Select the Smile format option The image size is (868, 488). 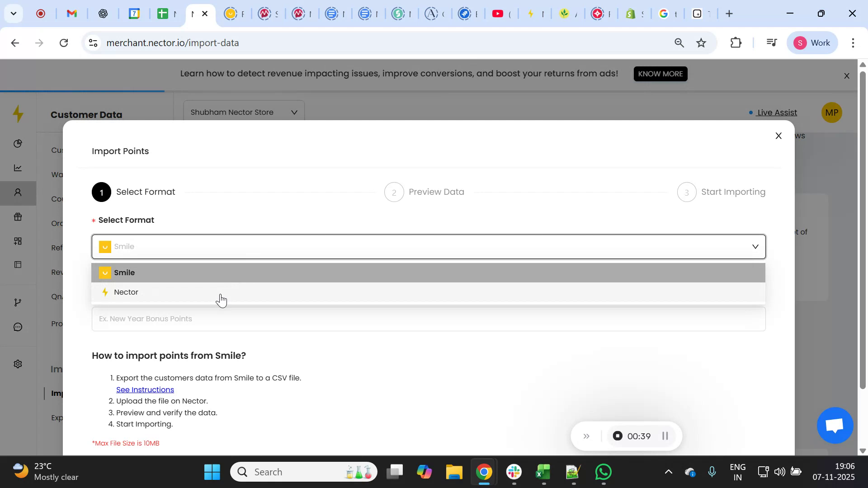(125, 272)
